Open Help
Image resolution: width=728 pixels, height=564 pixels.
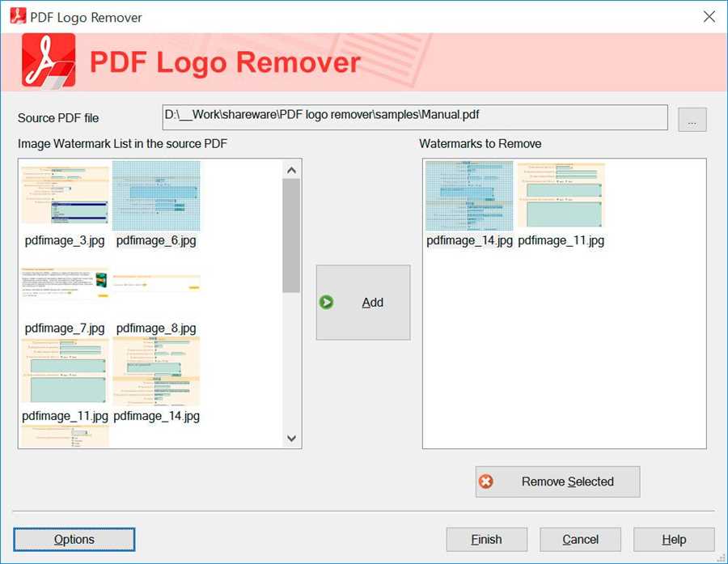click(674, 540)
